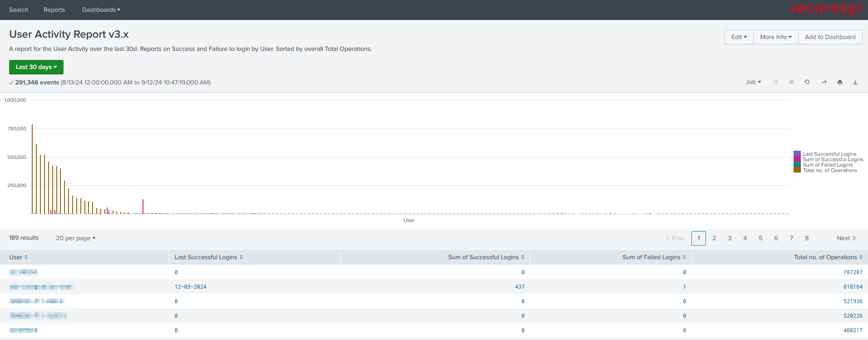Select the tallest brown bar in chart
868x340 pixels.
click(32, 169)
